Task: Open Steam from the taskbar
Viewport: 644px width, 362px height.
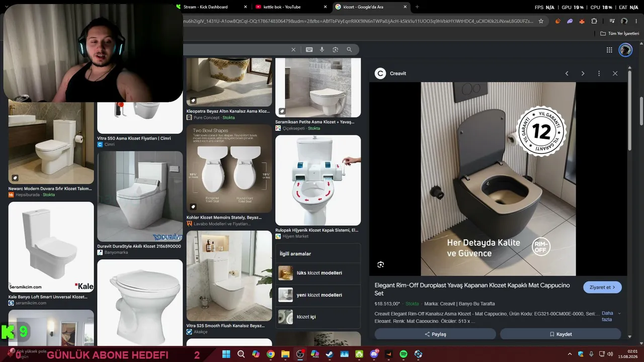Action: tap(330, 354)
